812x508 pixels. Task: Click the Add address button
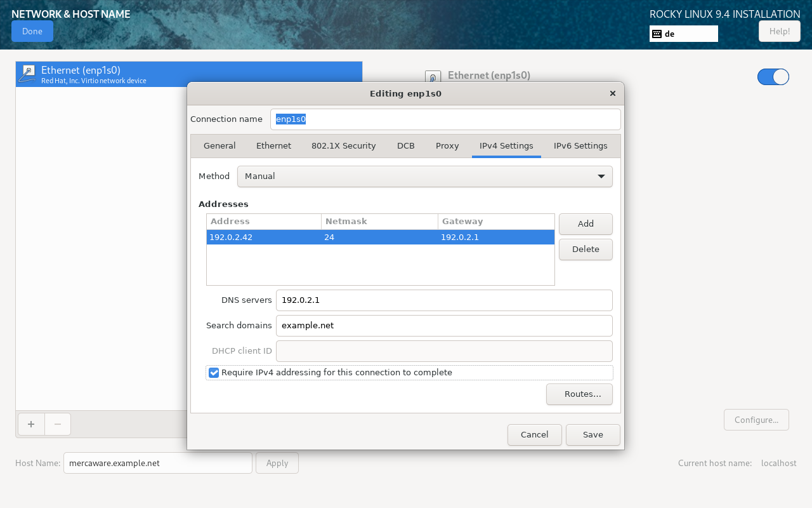tap(586, 224)
